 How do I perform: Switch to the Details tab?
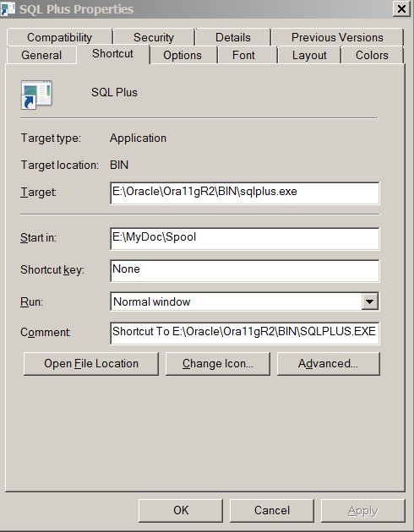(233, 37)
